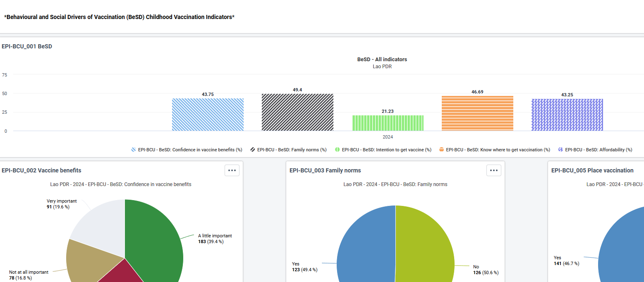Toggle the Confidence in vaccine benefits legend label

click(x=190, y=150)
